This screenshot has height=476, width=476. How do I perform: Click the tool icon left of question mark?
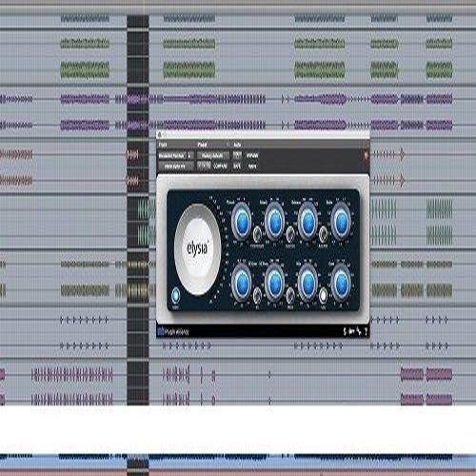coord(359,331)
